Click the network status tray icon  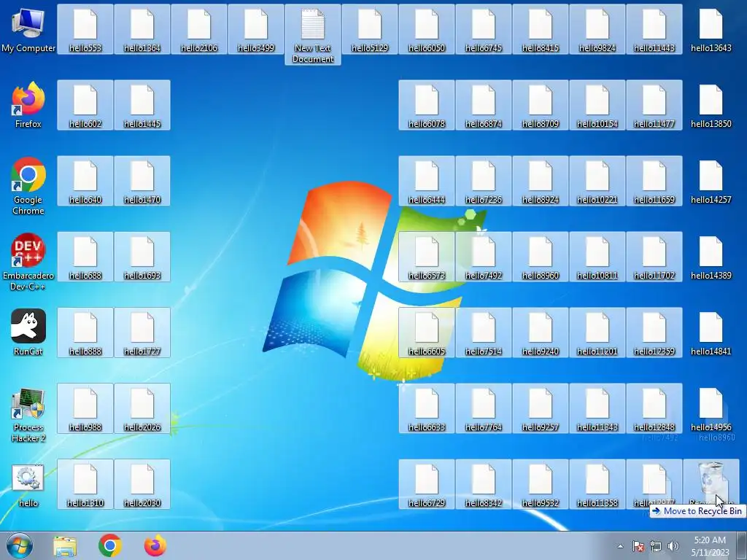click(x=656, y=546)
